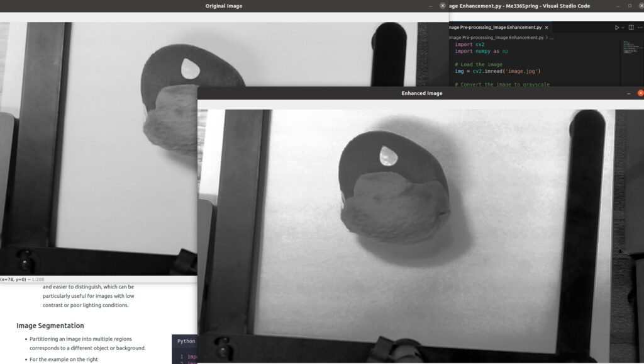644x364 pixels.
Task: Click the 'Python' code block label
Action: coord(186,341)
